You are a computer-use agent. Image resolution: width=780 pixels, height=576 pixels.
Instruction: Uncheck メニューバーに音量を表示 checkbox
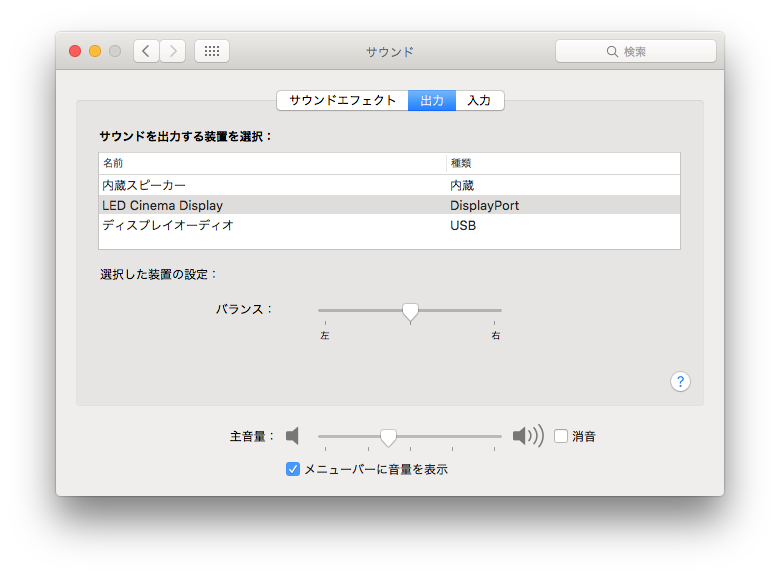pyautogui.click(x=293, y=469)
